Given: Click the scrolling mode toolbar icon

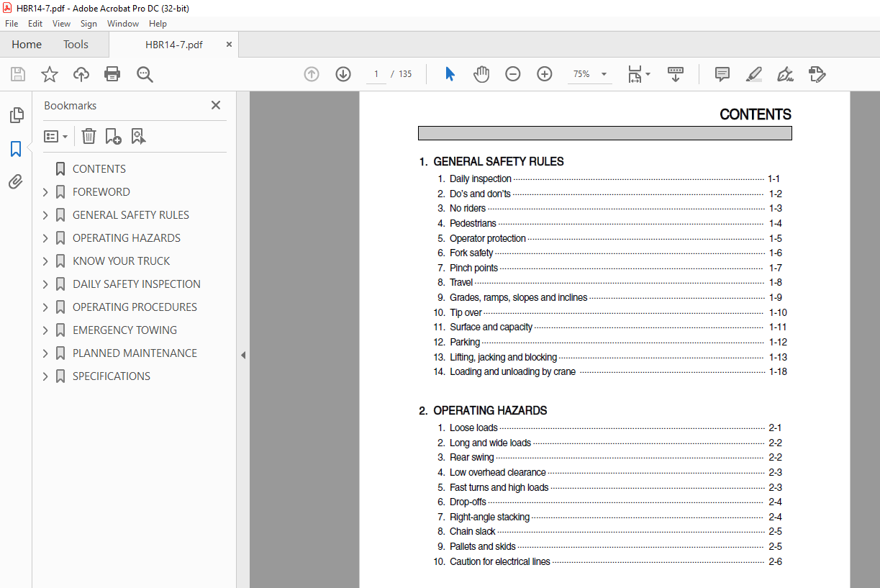Looking at the screenshot, I should pos(676,74).
